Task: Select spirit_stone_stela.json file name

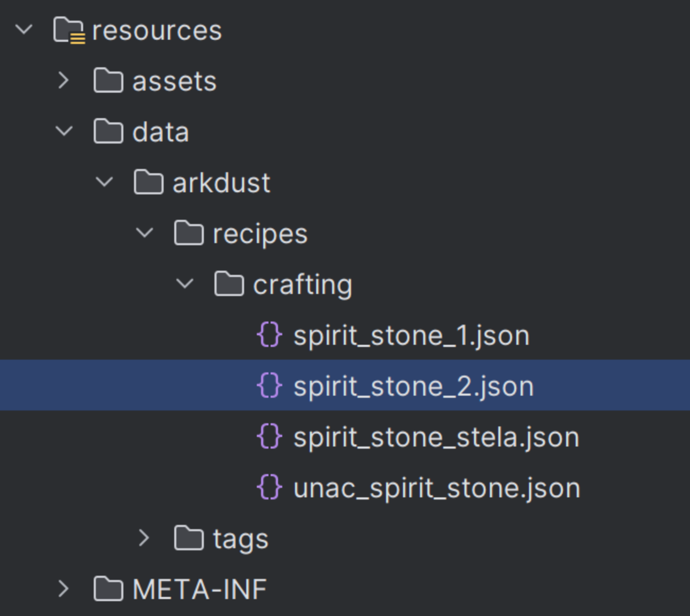Action: pyautogui.click(x=436, y=438)
